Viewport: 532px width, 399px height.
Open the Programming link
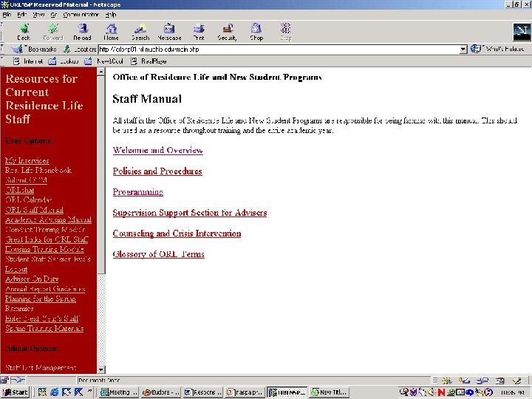137,192
